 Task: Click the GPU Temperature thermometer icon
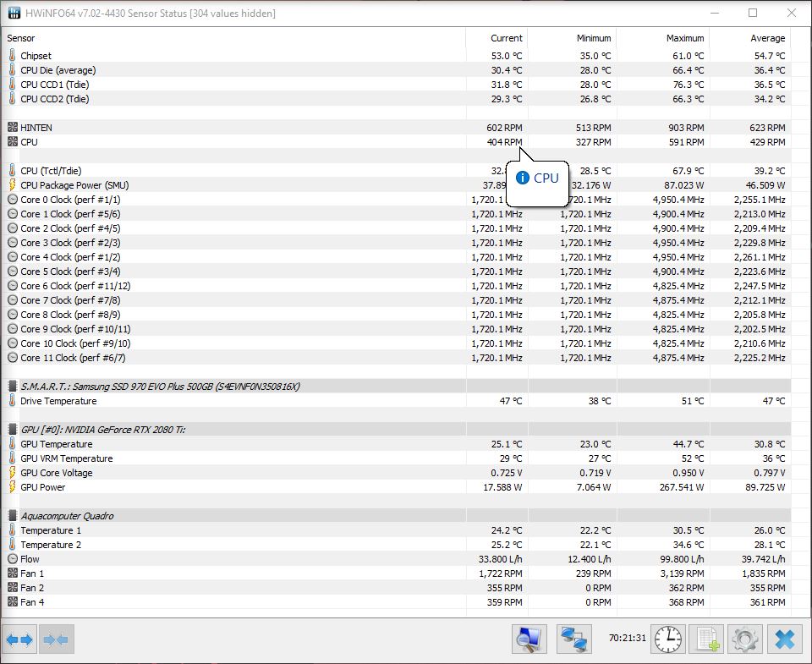13,443
